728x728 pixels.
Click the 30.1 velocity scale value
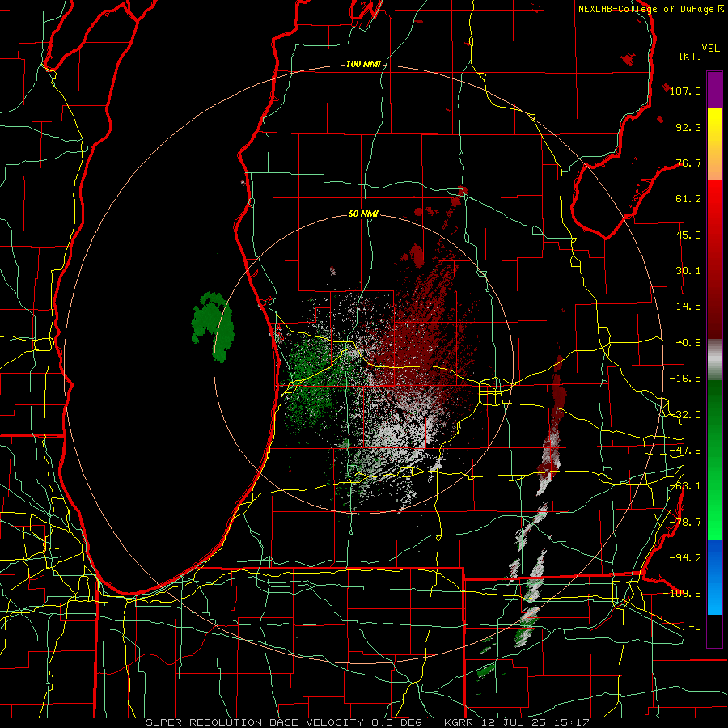click(688, 271)
